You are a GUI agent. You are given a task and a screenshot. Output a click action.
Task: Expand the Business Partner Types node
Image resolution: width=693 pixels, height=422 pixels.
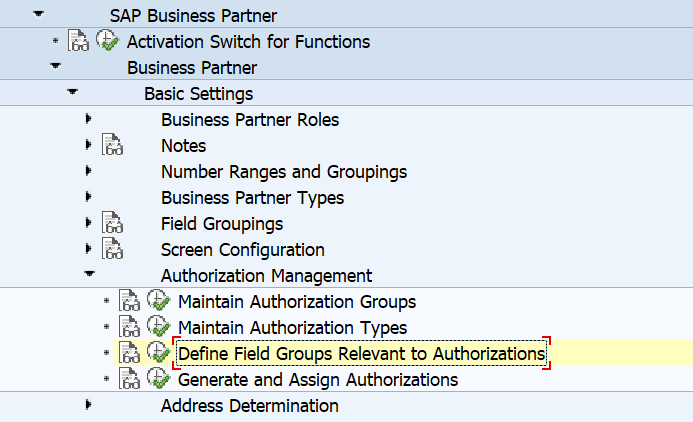click(x=88, y=197)
